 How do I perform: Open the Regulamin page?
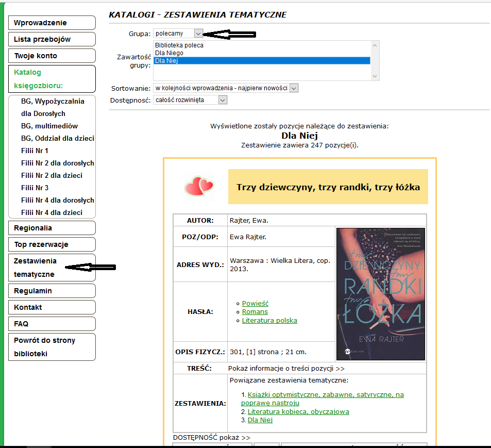click(52, 291)
